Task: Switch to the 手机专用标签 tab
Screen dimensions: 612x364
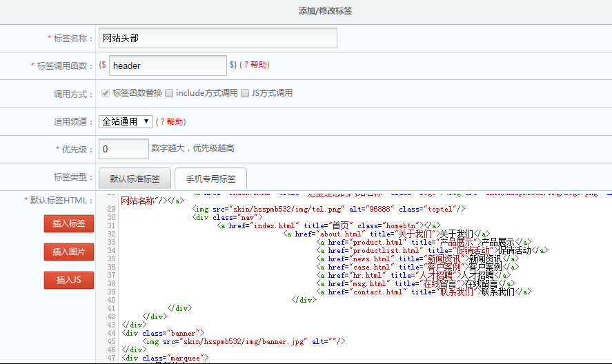Action: (210, 179)
